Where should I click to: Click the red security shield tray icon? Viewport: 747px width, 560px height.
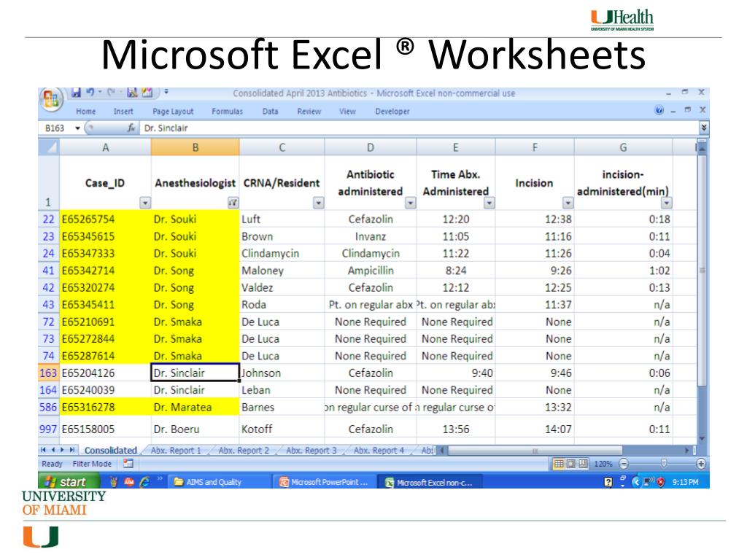661,482
